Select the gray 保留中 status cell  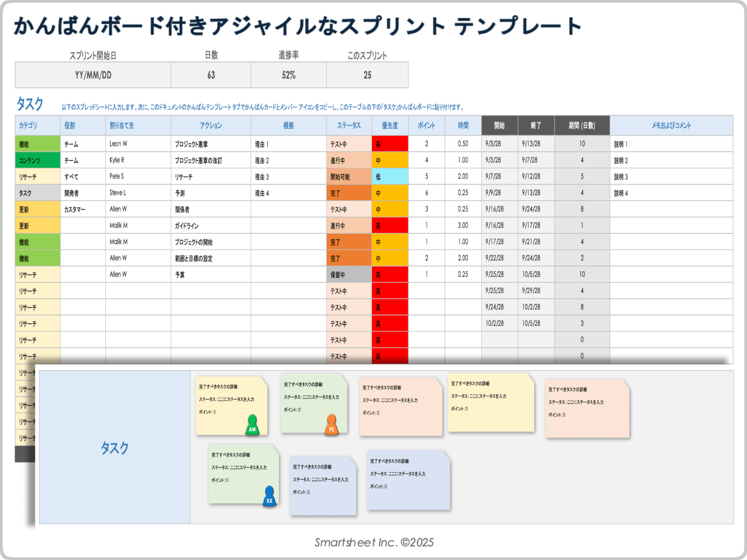[349, 275]
